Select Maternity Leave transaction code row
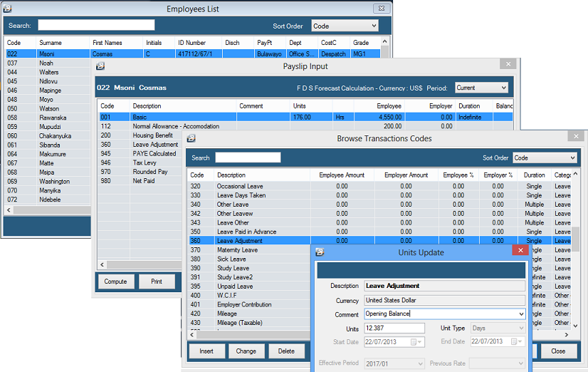 pos(250,249)
